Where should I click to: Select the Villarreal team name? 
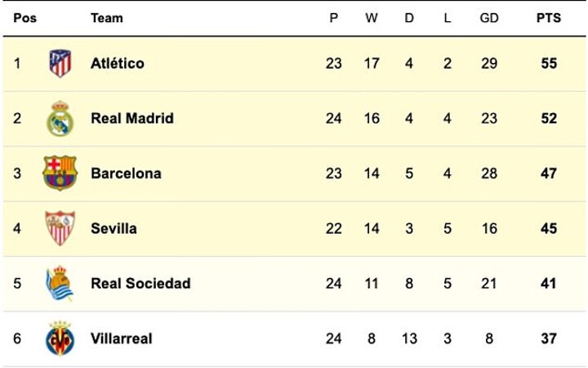click(121, 339)
